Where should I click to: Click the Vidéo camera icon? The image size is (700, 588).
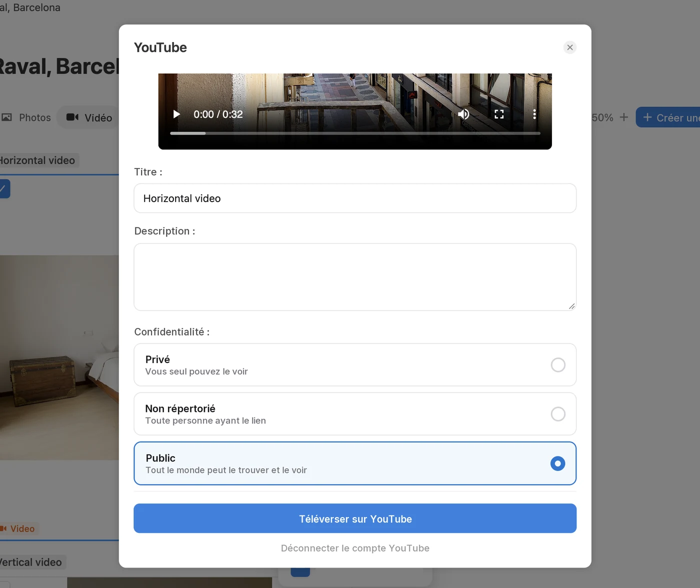72,117
